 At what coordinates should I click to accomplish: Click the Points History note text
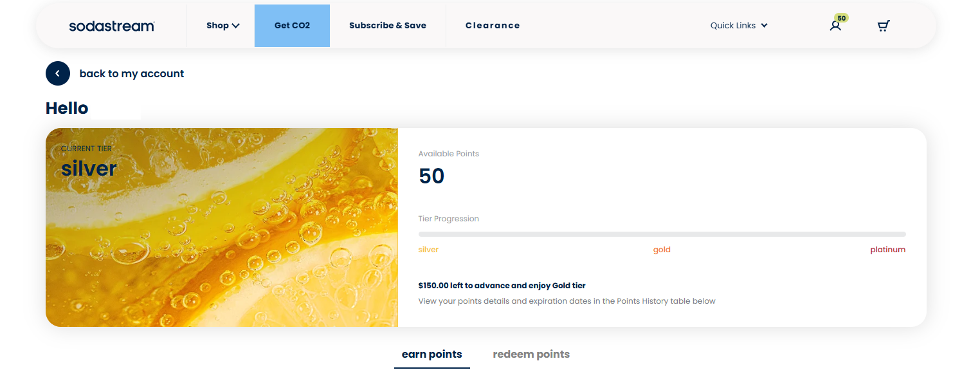click(567, 301)
